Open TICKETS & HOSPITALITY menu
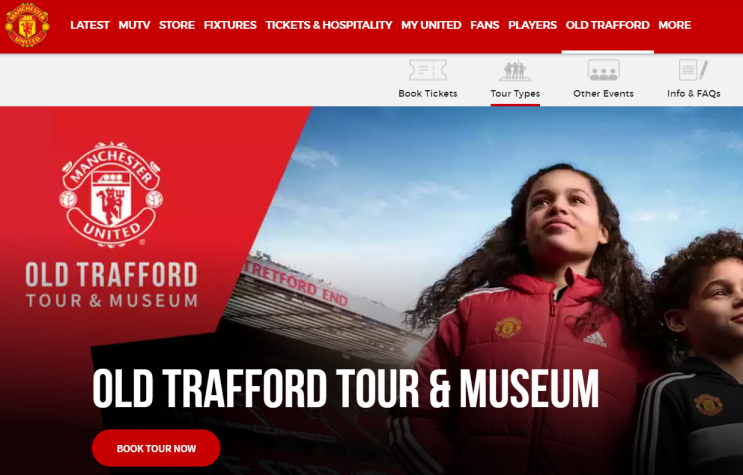 click(329, 25)
